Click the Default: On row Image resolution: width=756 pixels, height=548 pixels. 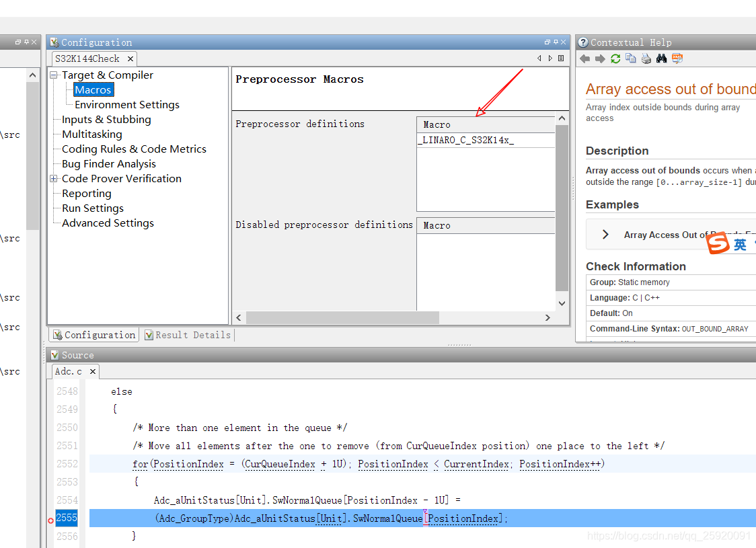pos(671,313)
